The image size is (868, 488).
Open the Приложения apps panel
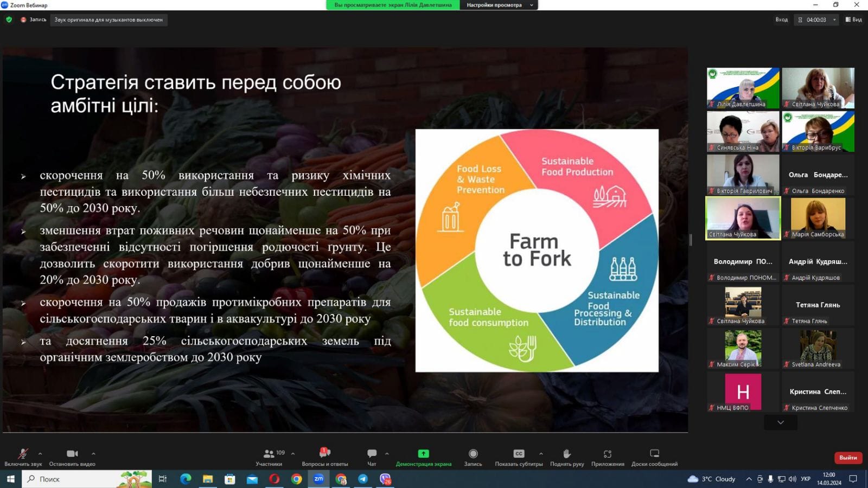pos(608,457)
